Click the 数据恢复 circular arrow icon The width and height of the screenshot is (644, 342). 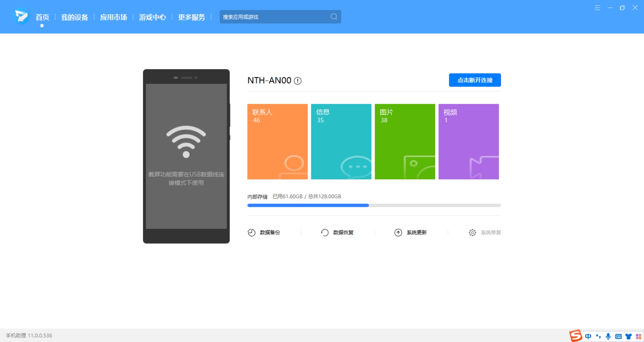(325, 232)
